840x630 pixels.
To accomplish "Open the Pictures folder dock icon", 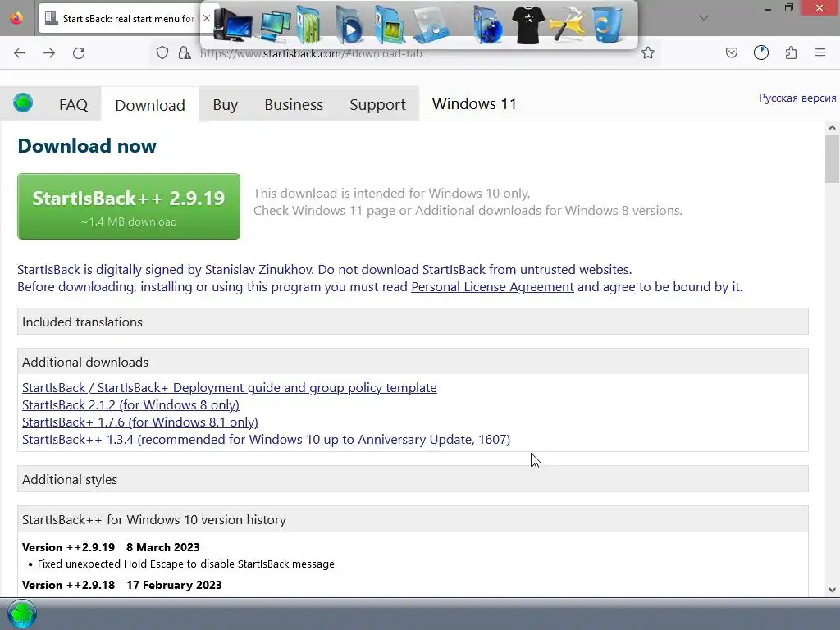I will click(x=390, y=25).
